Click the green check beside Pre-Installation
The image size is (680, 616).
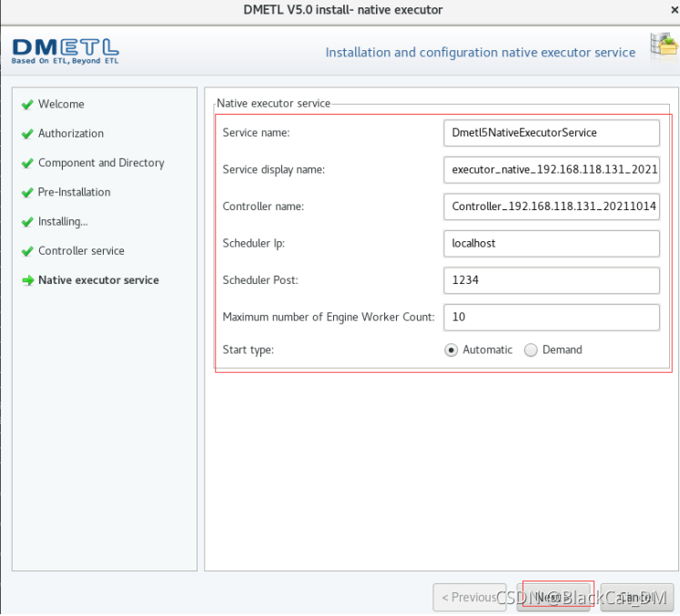[27, 193]
